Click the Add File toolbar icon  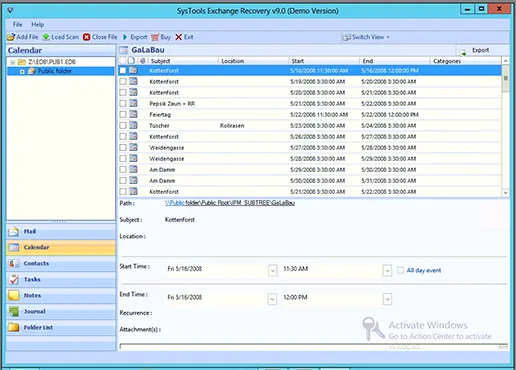(11, 37)
